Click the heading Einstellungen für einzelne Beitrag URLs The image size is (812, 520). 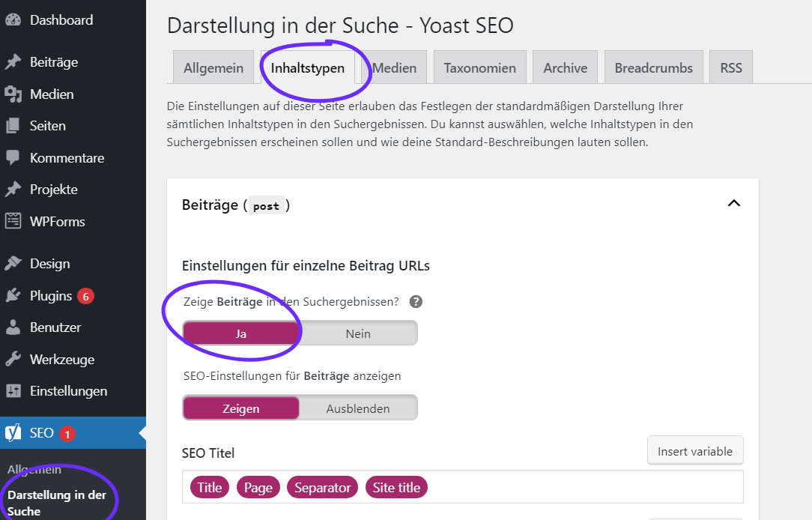[306, 266]
